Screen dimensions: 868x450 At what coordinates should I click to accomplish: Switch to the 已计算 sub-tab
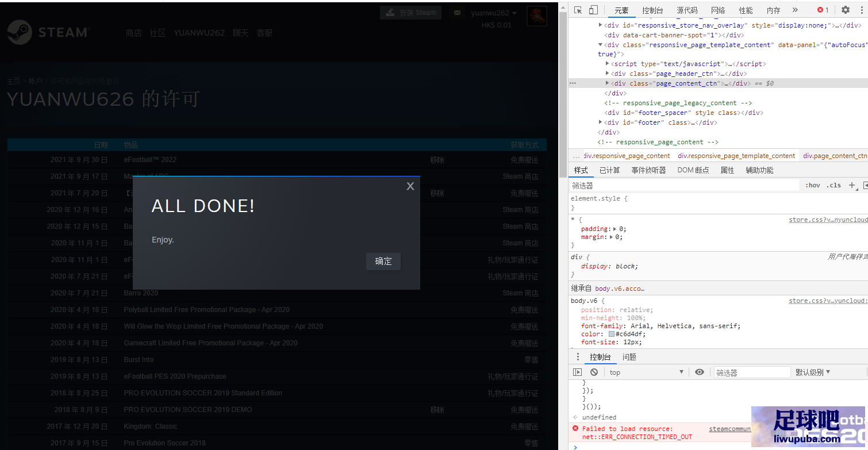coord(609,170)
